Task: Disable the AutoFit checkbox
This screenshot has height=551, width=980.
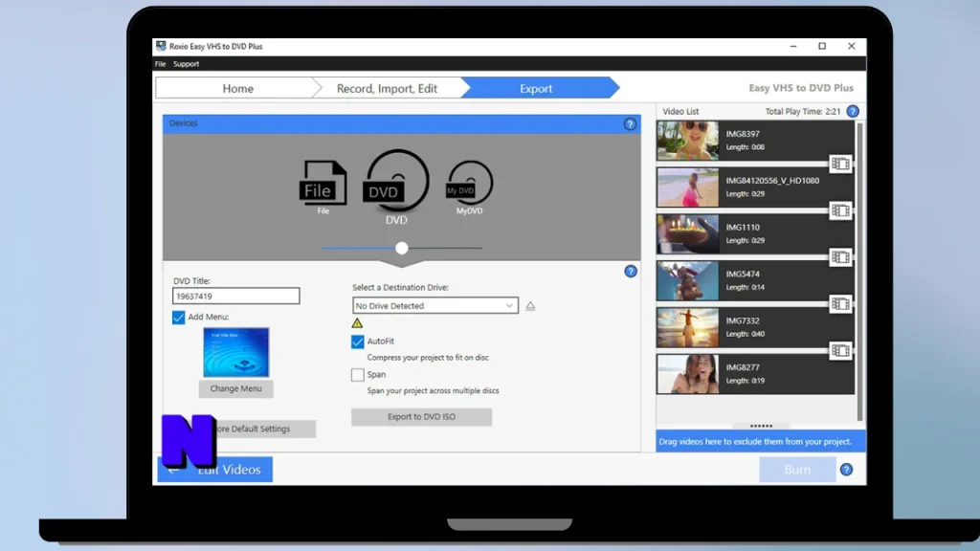Action: (358, 342)
